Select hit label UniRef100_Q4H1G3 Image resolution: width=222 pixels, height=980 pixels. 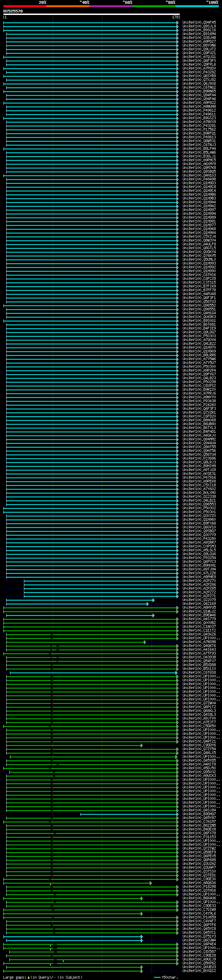pyautogui.click(x=199, y=175)
